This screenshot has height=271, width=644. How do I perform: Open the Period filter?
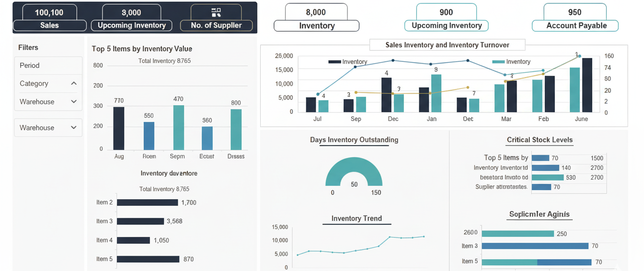point(48,66)
